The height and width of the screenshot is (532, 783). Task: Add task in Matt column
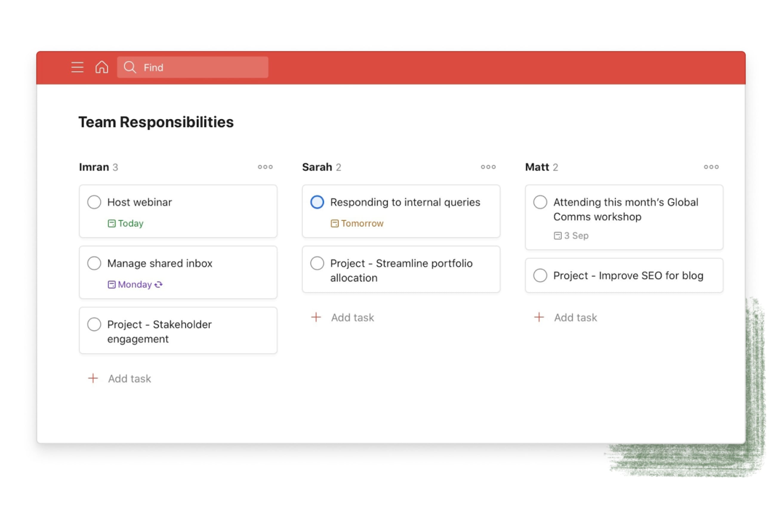point(575,318)
